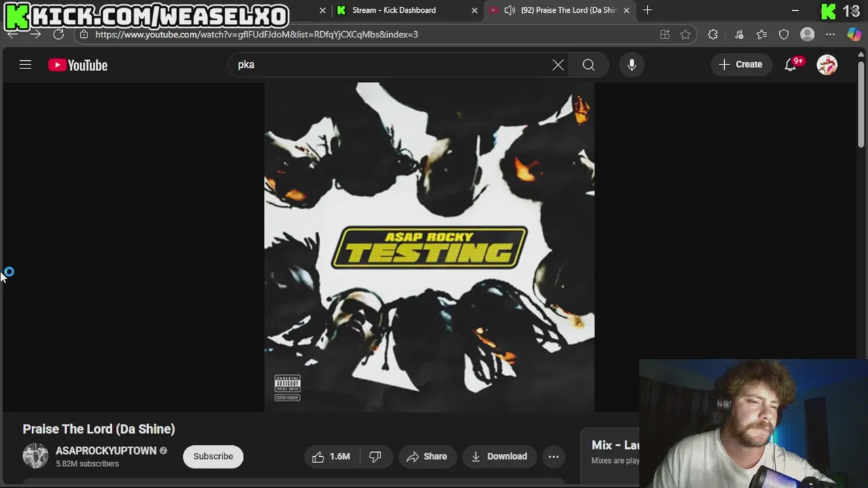
Task: Open a new browser tab
Action: tap(647, 10)
